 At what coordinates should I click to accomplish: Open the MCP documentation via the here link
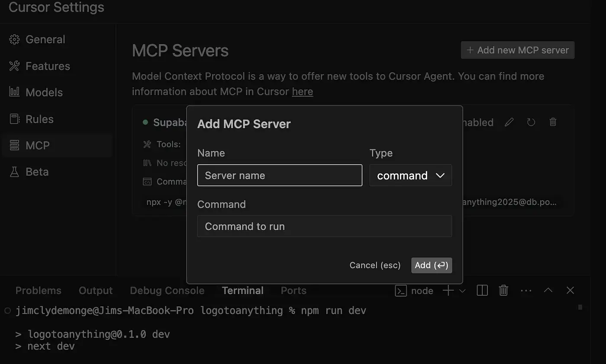(x=302, y=91)
